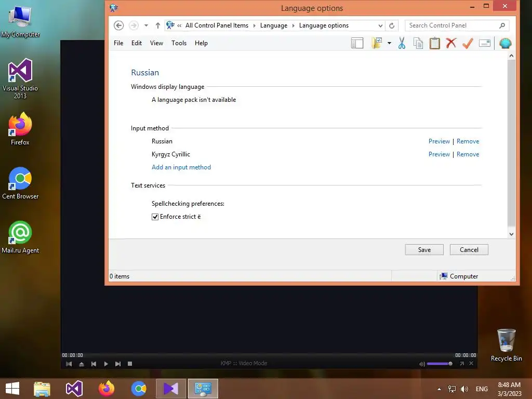Click the system tray volume icon
This screenshot has height=399, width=532.
point(464,389)
